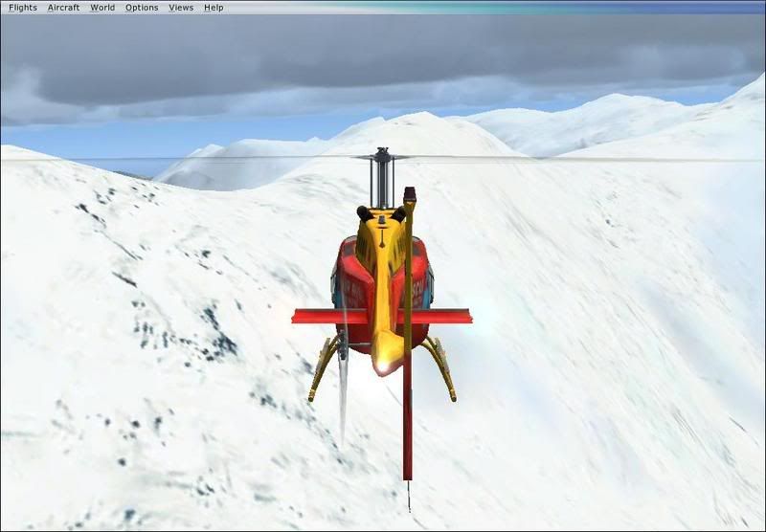Expand the Options menu
Image resolution: width=766 pixels, height=532 pixels.
point(142,8)
